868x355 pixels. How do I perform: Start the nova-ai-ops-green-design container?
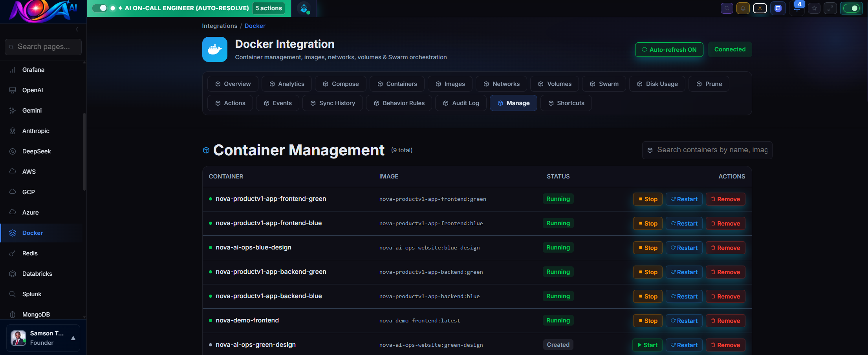coord(647,345)
